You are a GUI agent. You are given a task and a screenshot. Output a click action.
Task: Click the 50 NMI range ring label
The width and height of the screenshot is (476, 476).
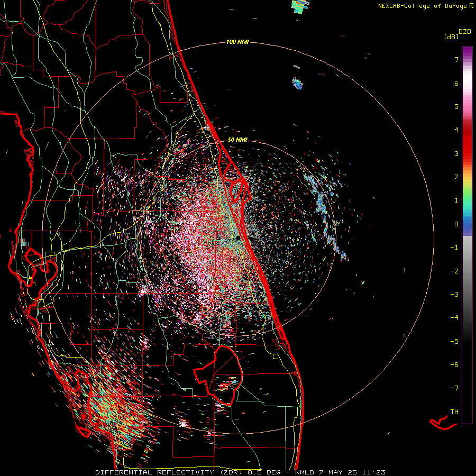237,140
